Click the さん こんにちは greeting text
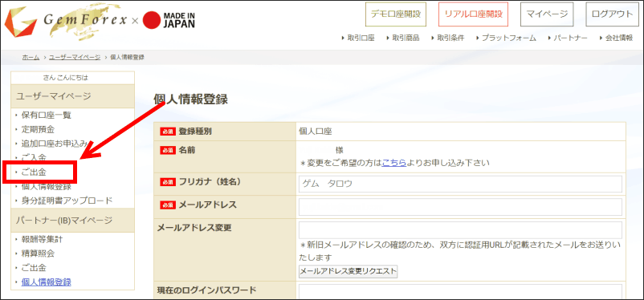 pos(65,78)
